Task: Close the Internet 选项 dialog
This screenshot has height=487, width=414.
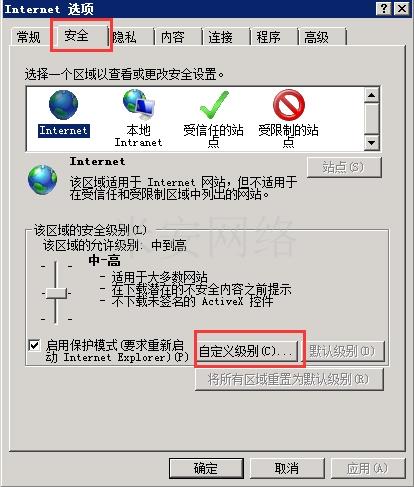Action: coord(402,8)
